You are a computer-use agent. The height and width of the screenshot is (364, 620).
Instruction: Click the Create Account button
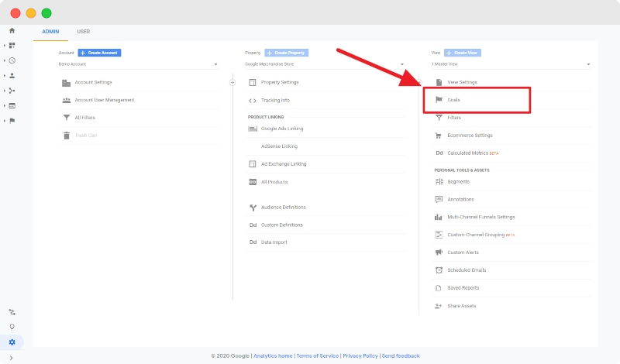[99, 53]
